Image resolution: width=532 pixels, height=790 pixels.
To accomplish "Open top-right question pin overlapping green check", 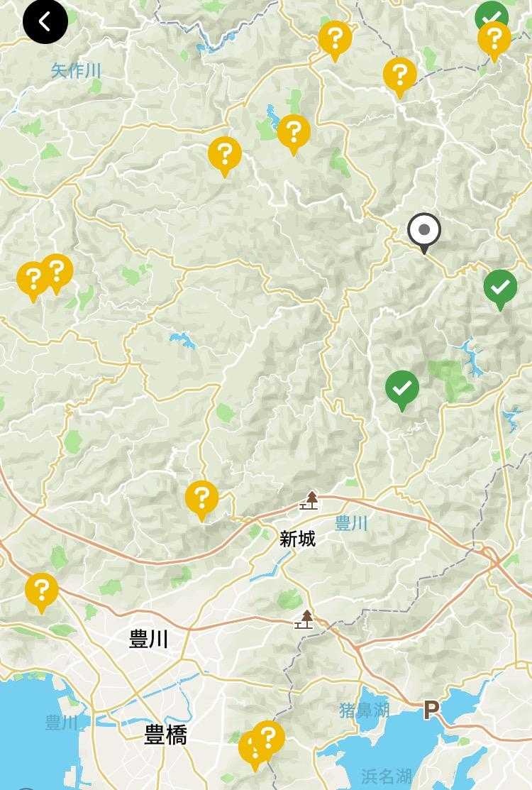I will pos(494,42).
